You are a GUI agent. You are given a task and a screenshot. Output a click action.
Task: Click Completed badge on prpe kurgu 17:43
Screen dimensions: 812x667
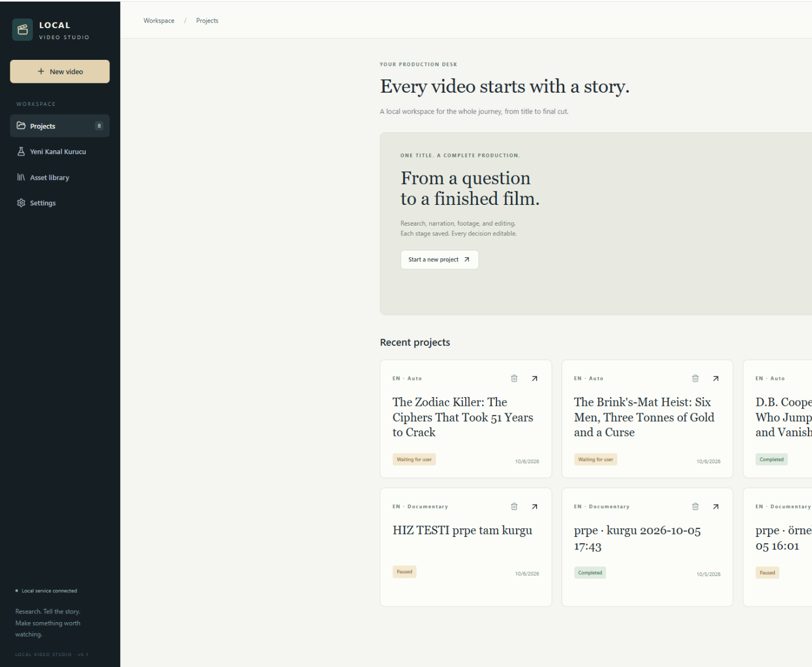tap(590, 573)
